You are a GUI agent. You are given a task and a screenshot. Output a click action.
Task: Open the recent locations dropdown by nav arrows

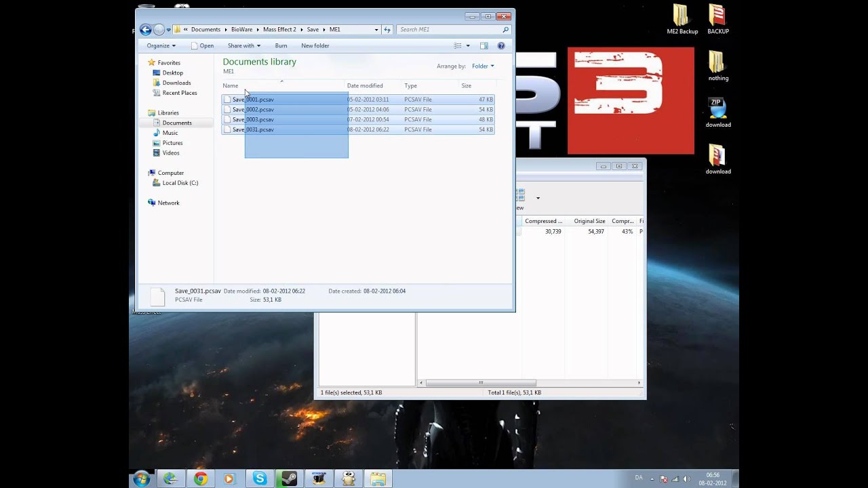(168, 30)
